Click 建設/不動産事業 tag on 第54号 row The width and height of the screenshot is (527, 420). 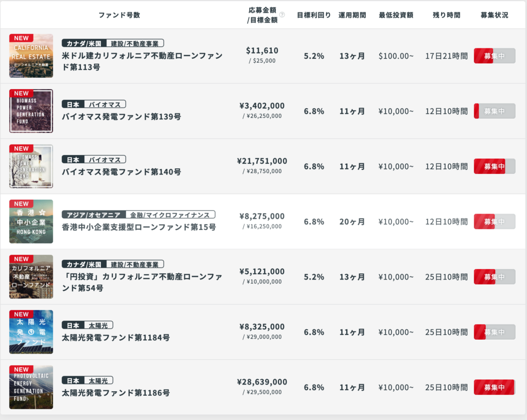pos(135,264)
